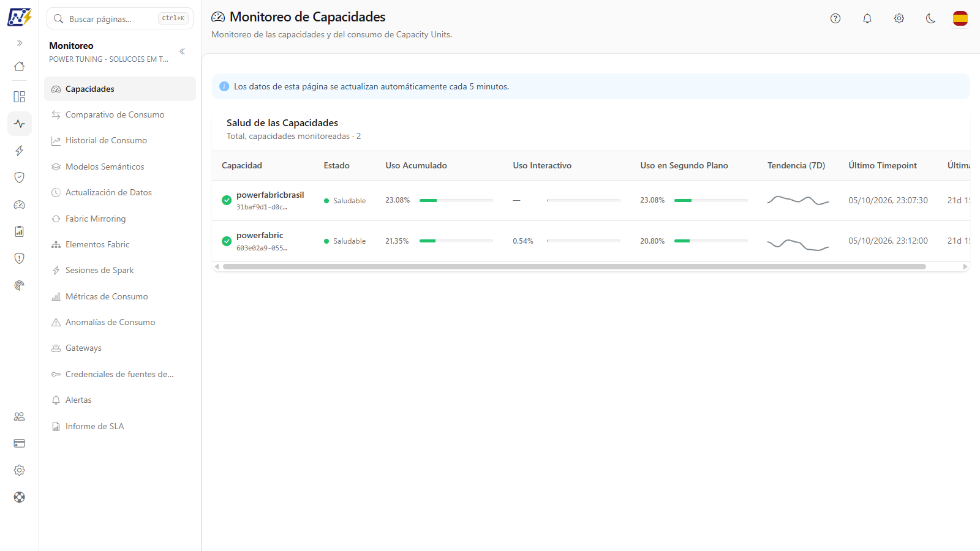Toggle dark mode moon icon
The height and width of the screenshot is (551, 980).
click(x=931, y=18)
